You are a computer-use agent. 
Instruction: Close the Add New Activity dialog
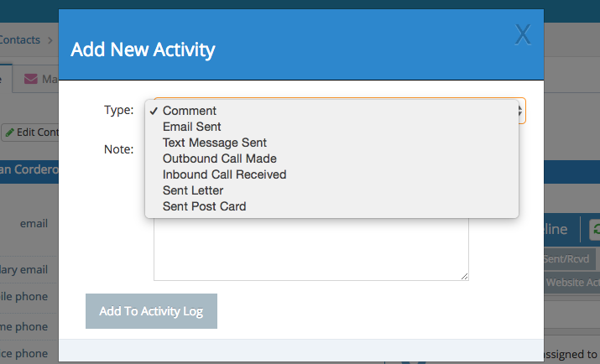523,34
